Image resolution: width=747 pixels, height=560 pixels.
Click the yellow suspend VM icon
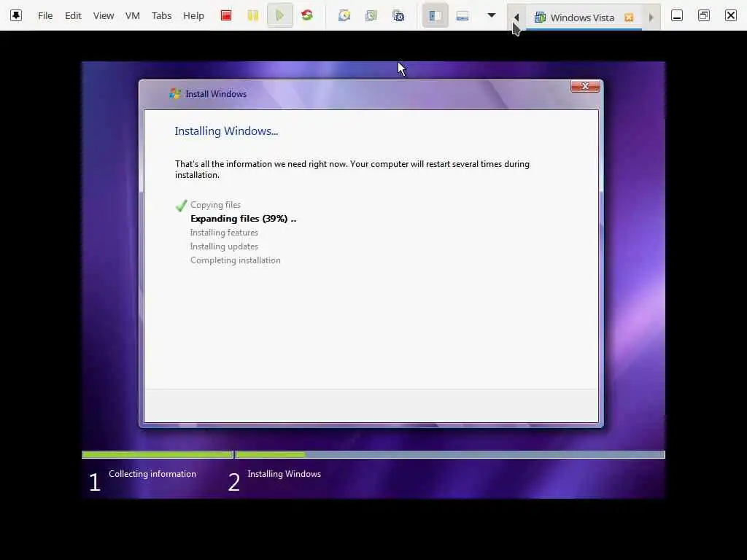click(x=253, y=16)
